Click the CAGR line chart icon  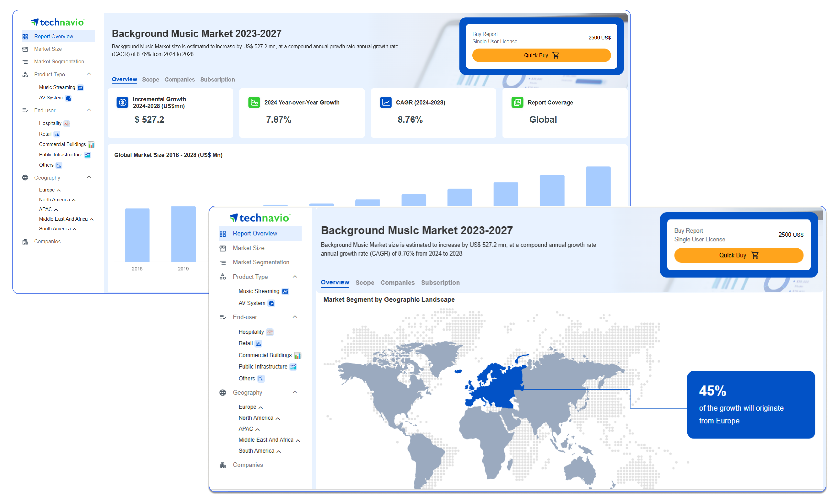tap(386, 102)
